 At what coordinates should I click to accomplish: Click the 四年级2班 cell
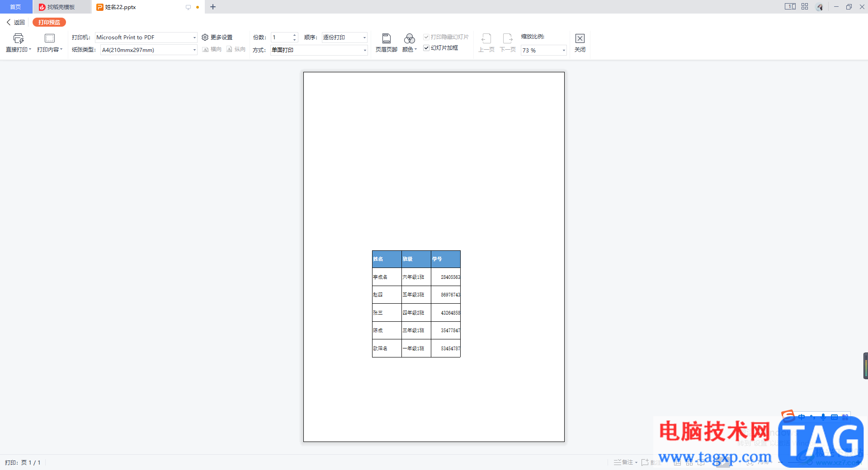pos(416,313)
